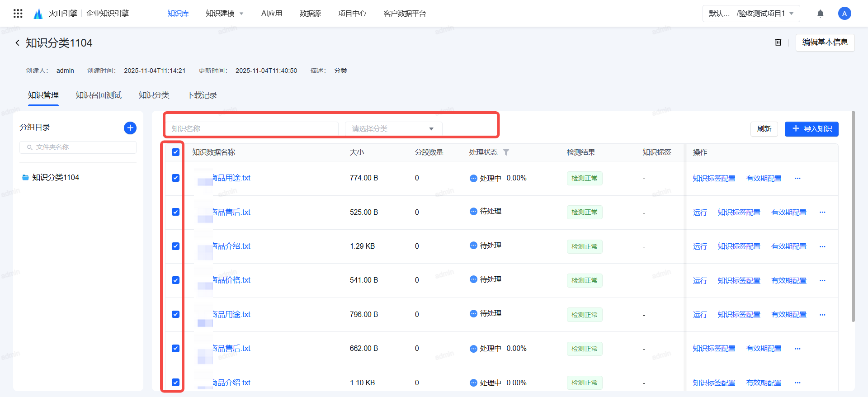Add a new group with plus icon

130,128
